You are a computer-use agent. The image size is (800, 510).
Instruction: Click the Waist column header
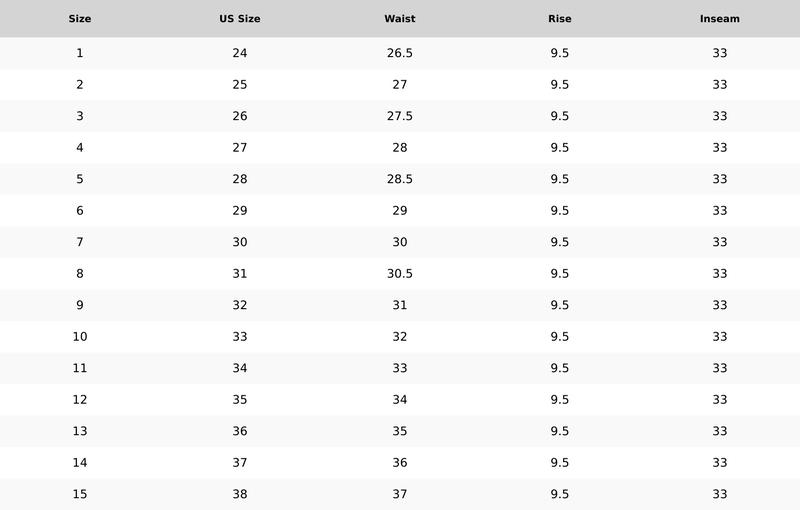pos(400,19)
